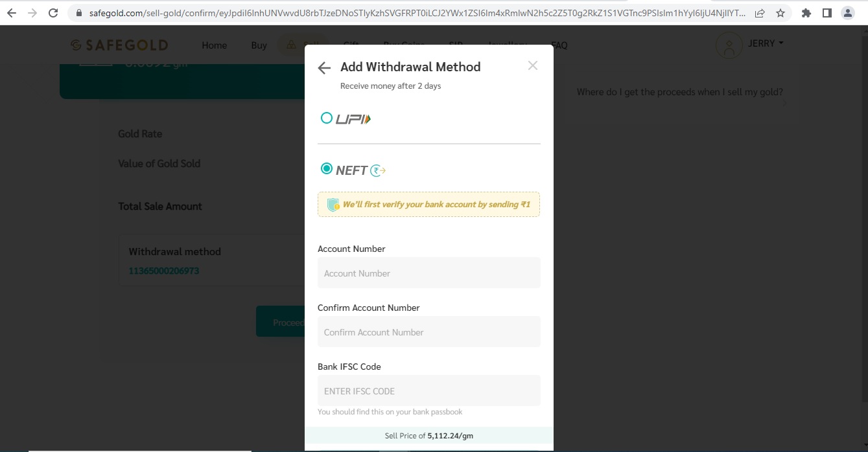The width and height of the screenshot is (868, 452).
Task: Select the UPI radio button
Action: pyautogui.click(x=327, y=118)
